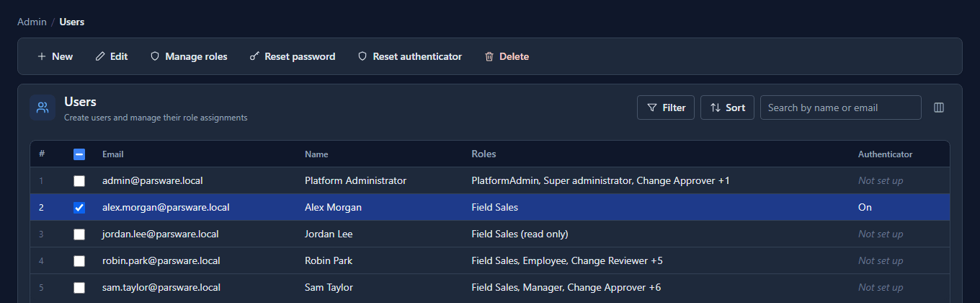980x303 pixels.
Task: Check the jordan.lee@parsware.local row checkbox
Action: [79, 234]
